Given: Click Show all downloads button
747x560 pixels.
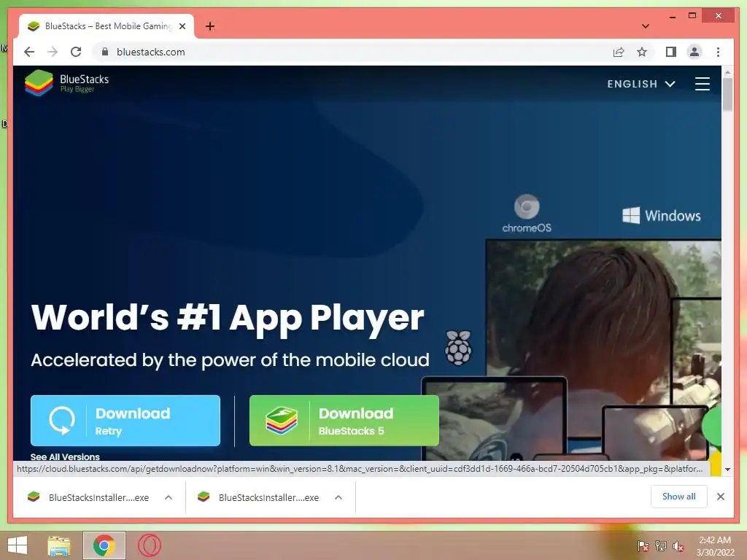Looking at the screenshot, I should pos(679,497).
